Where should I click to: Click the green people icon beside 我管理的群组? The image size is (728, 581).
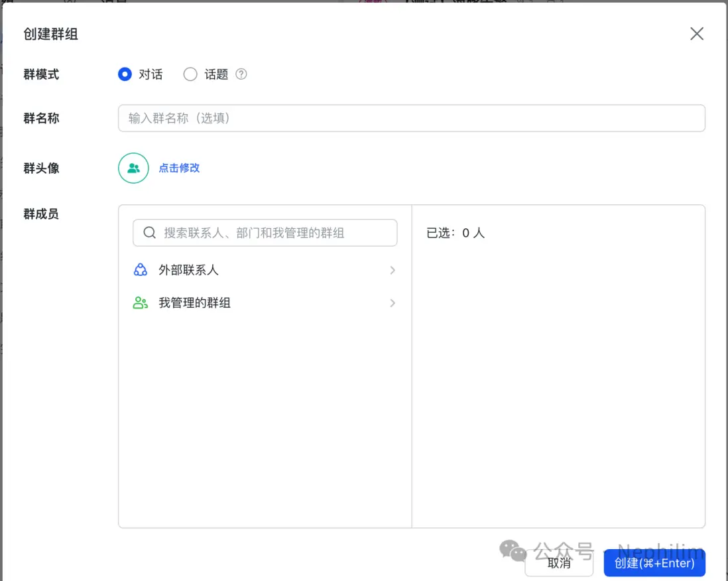click(x=140, y=302)
